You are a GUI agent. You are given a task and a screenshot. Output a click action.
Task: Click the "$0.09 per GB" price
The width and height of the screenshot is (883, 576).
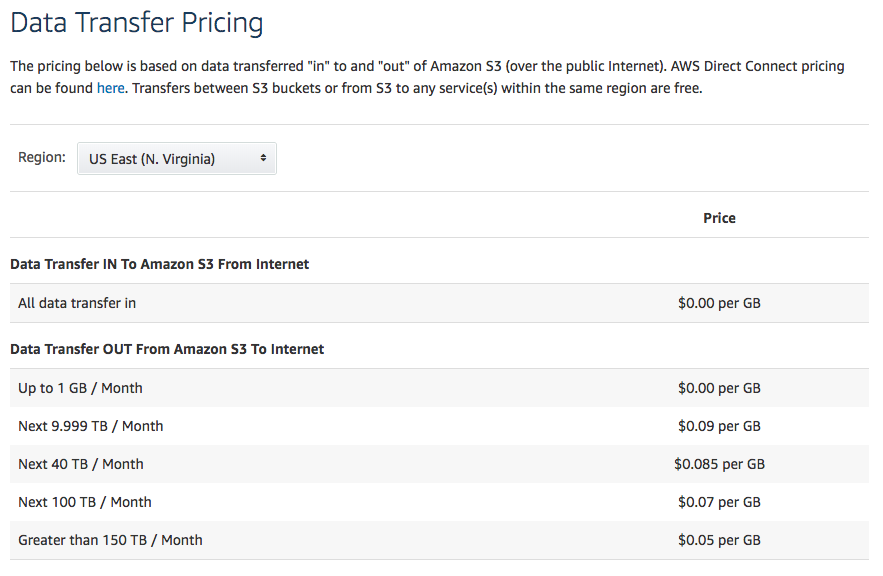coord(719,426)
